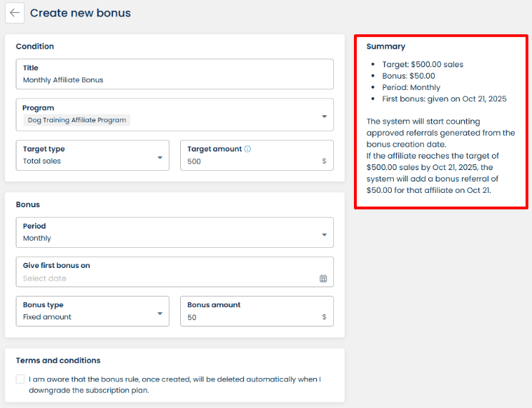Click the First bonus summary line

click(444, 99)
